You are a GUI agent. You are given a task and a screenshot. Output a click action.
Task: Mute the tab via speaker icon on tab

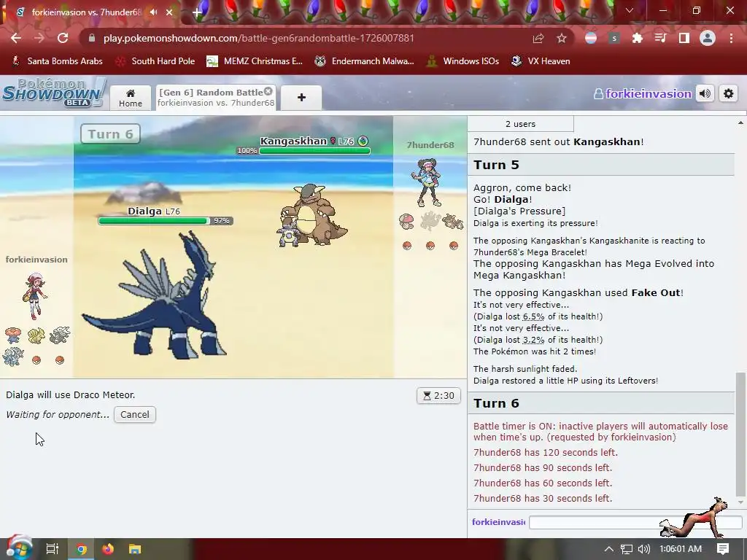tap(153, 12)
